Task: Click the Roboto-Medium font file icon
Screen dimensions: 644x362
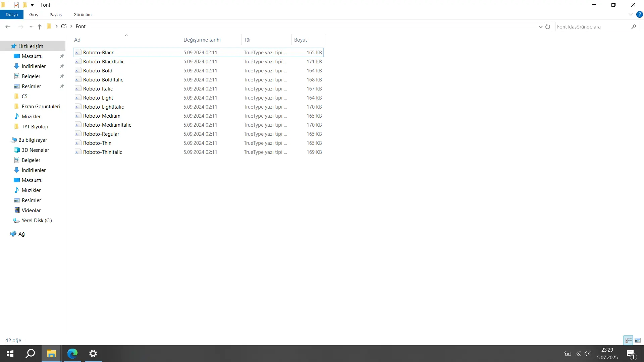Action: 78,116
